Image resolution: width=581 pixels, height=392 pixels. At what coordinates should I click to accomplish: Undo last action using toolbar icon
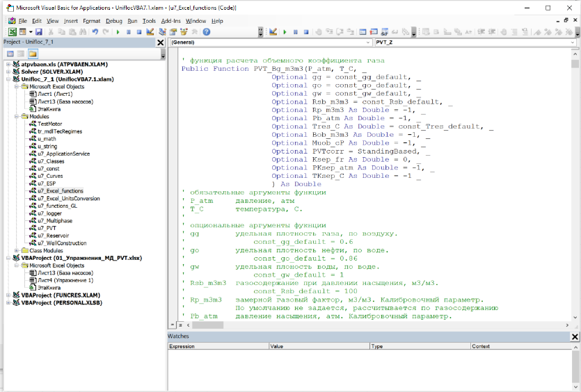coord(94,32)
